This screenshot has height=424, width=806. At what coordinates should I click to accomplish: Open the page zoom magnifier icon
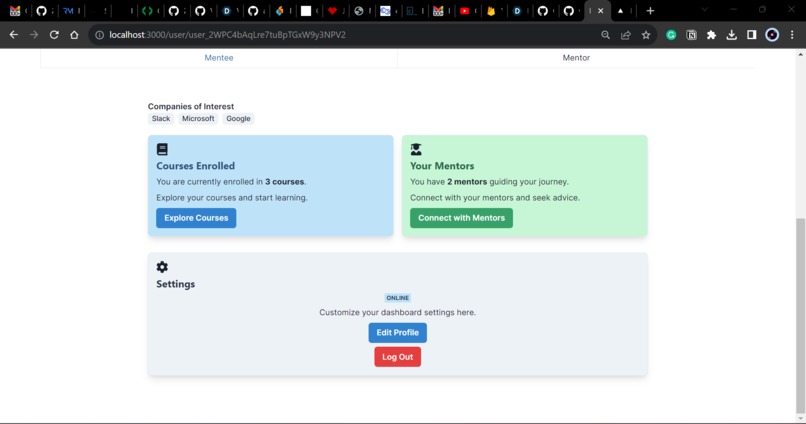coord(606,35)
